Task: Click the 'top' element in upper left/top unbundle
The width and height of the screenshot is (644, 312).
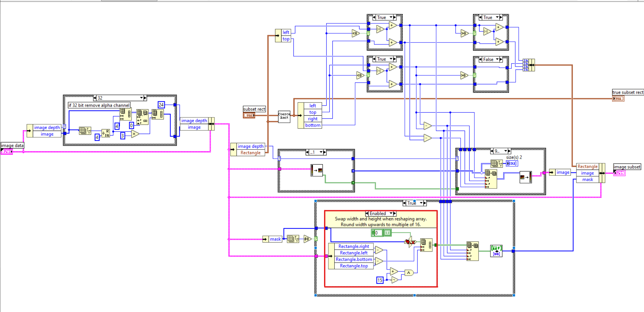Action: click(286, 39)
